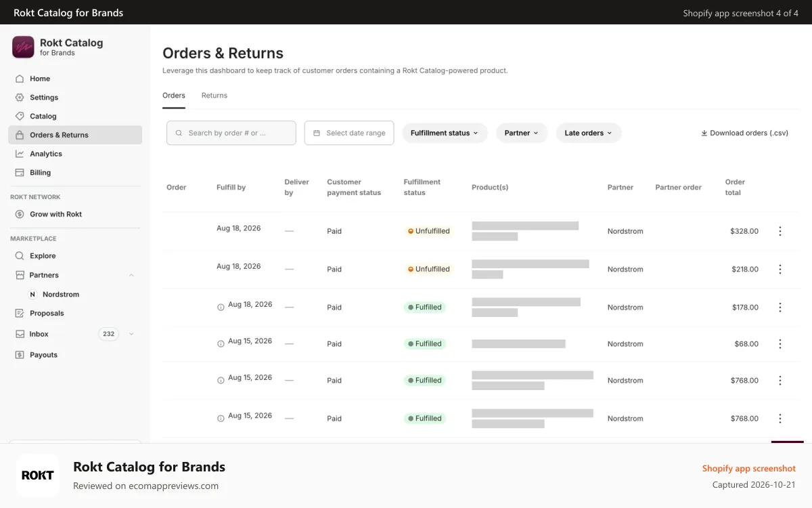Click the Catalog tag icon in sidebar
The width and height of the screenshot is (812, 508).
[x=20, y=116]
